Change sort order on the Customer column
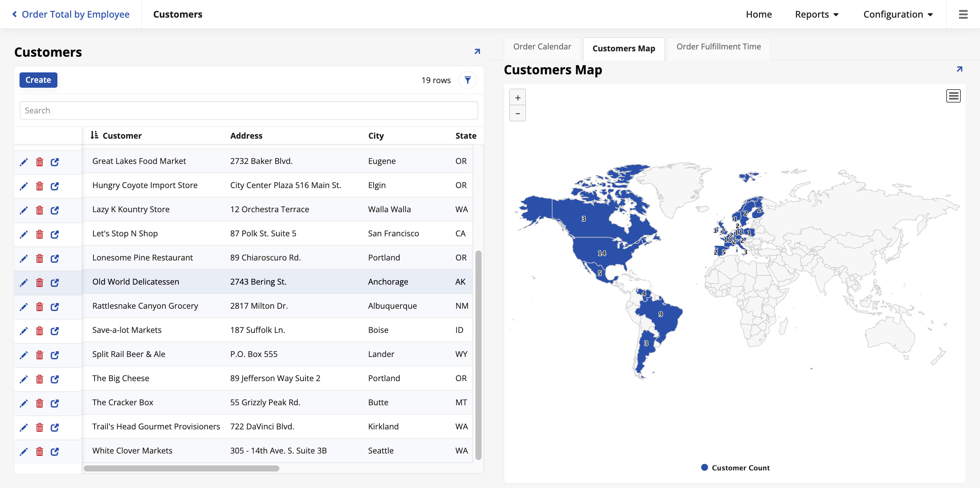Image resolution: width=980 pixels, height=488 pixels. [95, 135]
